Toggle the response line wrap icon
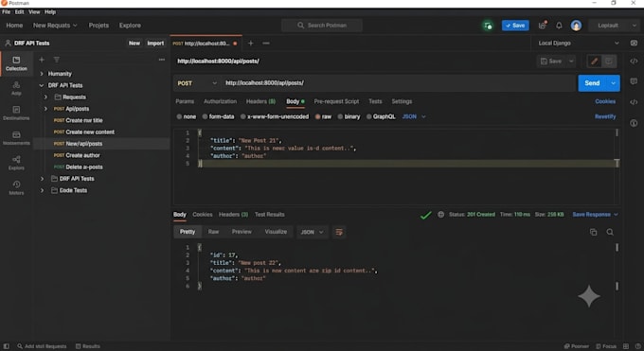 click(x=339, y=233)
